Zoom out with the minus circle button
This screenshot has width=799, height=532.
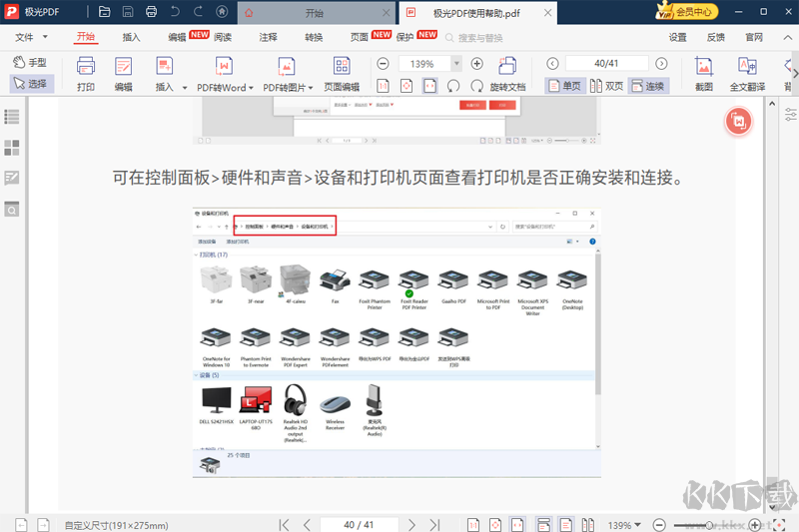[383, 64]
